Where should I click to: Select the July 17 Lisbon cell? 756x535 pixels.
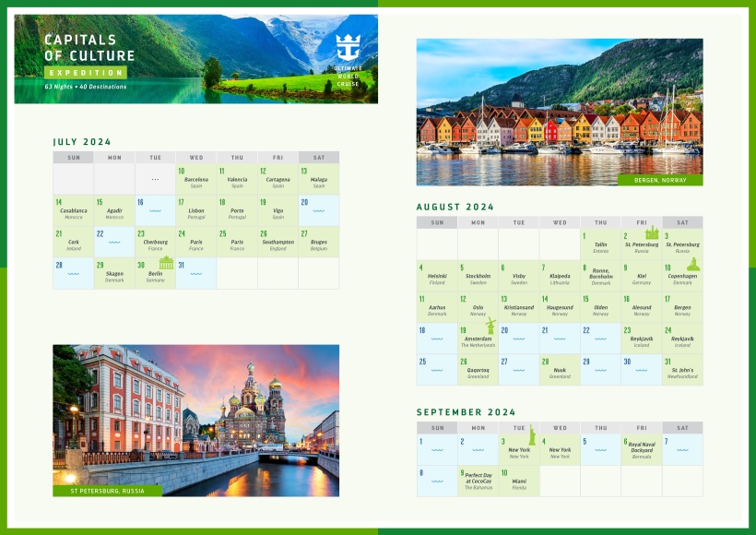(x=196, y=210)
